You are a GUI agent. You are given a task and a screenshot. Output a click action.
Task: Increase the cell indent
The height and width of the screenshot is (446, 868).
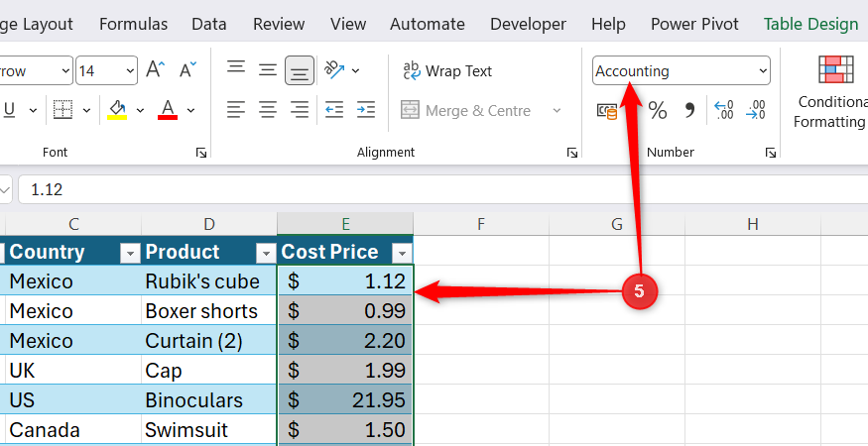click(366, 110)
